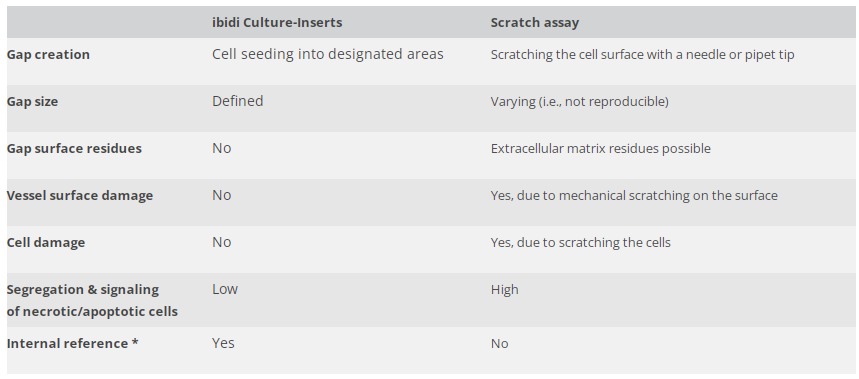Click 'No' in Internal reference row
859x379 pixels.
[500, 343]
